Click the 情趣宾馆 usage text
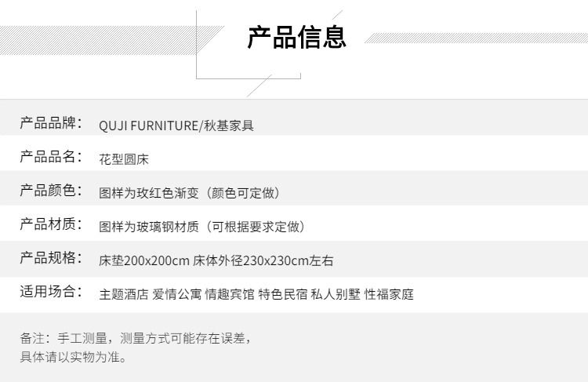Image resolution: width=588 pixels, height=382 pixels. (230, 294)
